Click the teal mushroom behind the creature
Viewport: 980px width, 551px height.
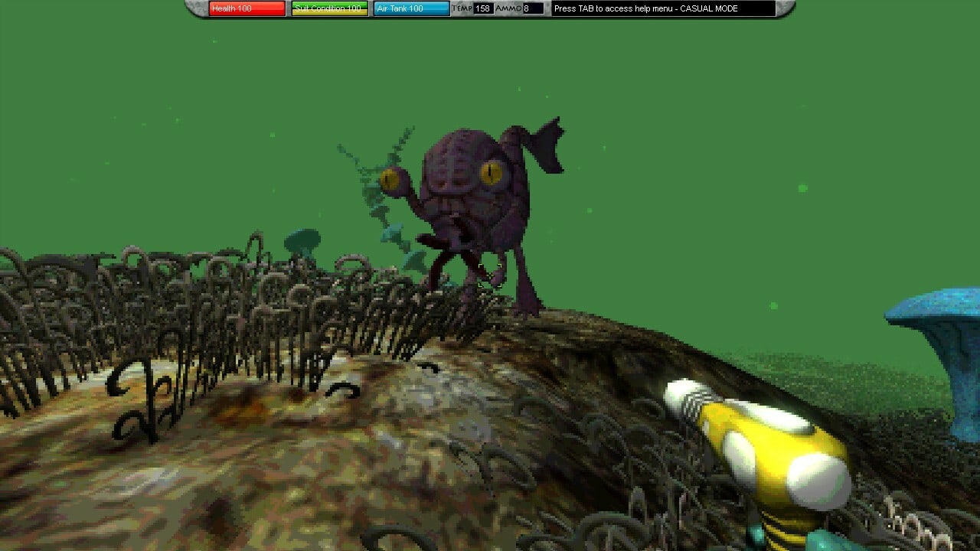click(302, 241)
